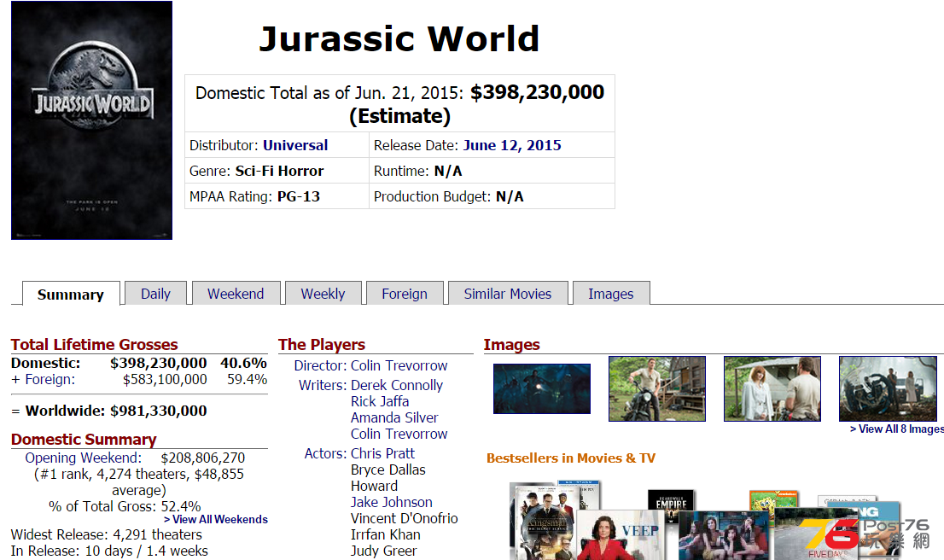Open the woman and man conversation thumbnail
Image resolution: width=944 pixels, height=560 pixels.
point(772,389)
